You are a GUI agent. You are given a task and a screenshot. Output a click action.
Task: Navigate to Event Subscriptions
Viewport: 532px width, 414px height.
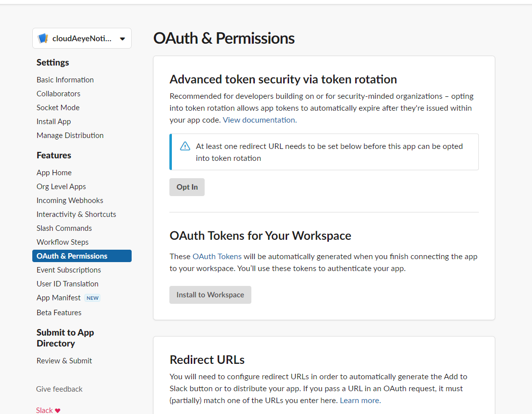[69, 270]
